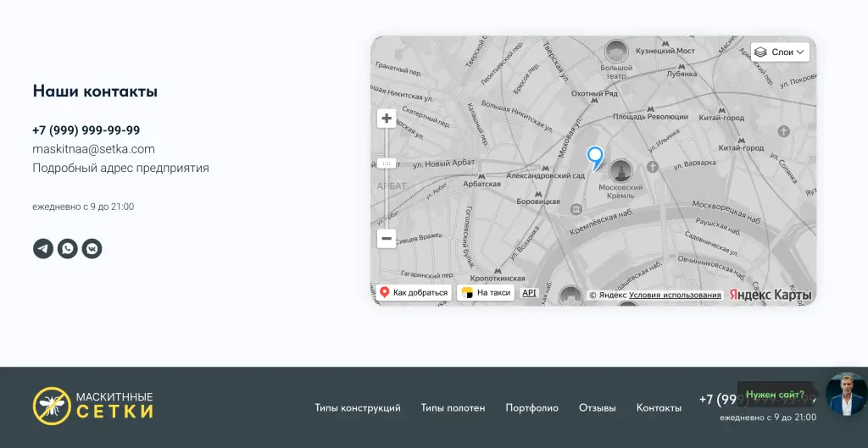The height and width of the screenshot is (448, 868).
Task: Open the Telegram social icon
Action: click(x=43, y=249)
